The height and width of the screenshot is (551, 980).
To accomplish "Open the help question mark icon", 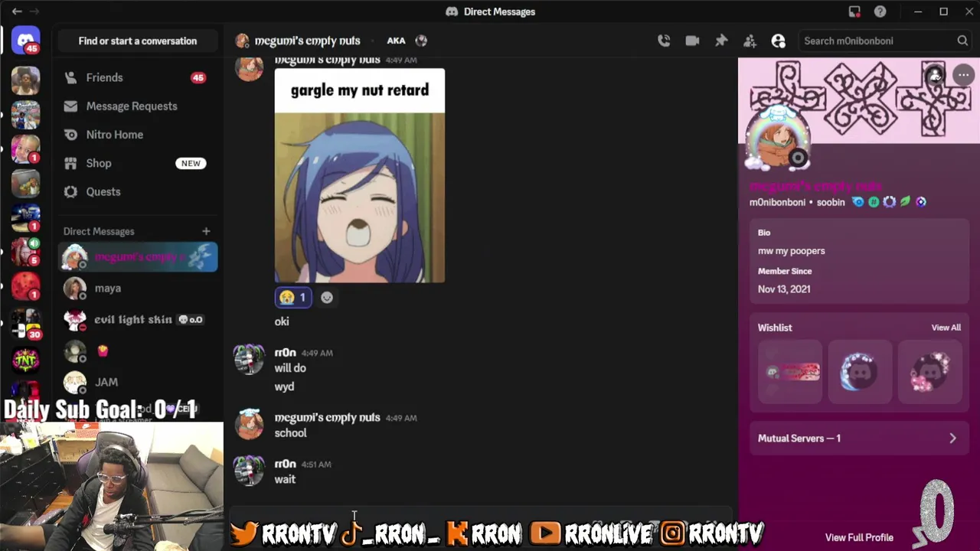I will tap(880, 11).
